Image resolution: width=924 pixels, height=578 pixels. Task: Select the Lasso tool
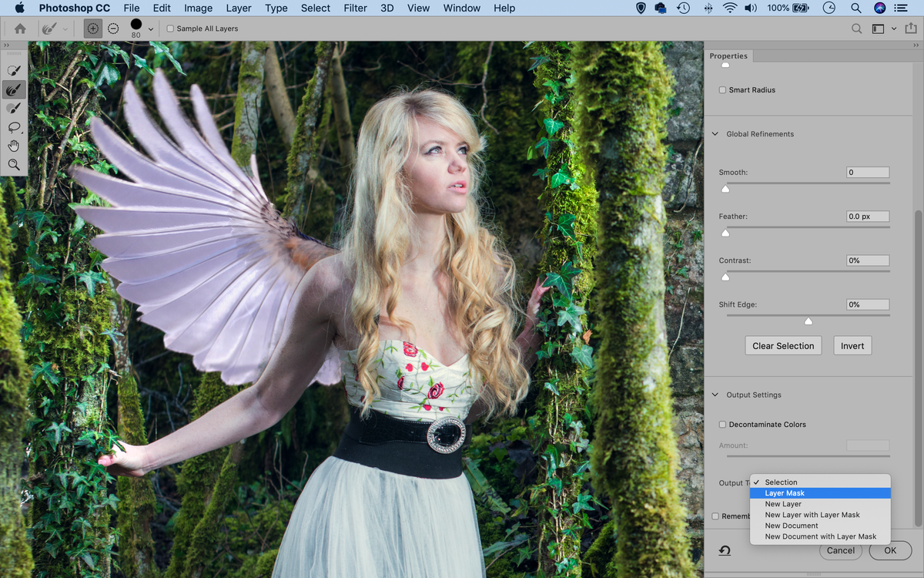coord(14,127)
